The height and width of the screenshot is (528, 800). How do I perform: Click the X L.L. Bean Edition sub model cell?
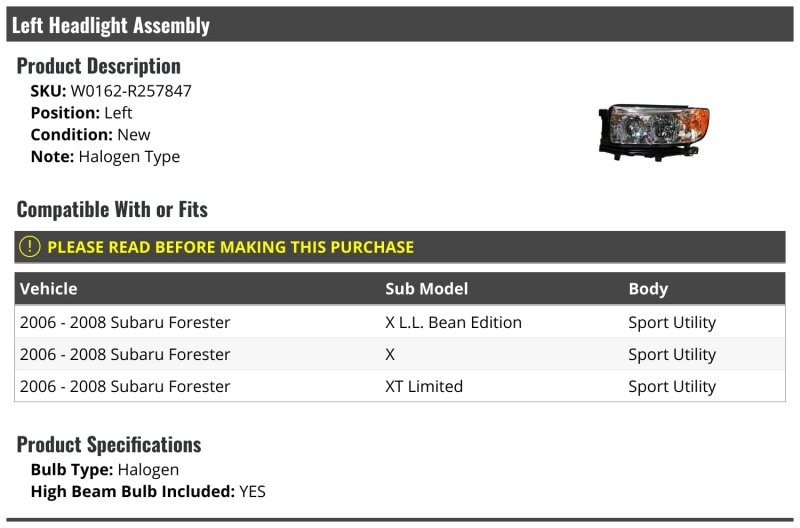coord(453,322)
